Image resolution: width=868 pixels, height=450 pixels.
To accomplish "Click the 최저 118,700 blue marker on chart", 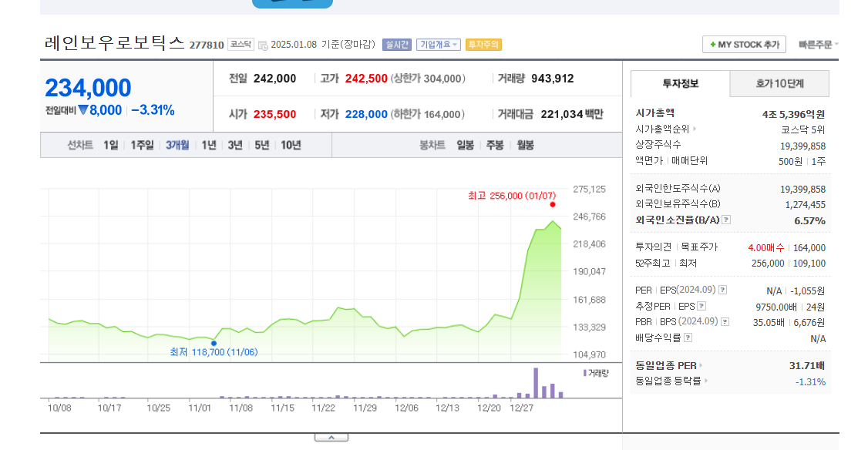I will click(x=214, y=343).
